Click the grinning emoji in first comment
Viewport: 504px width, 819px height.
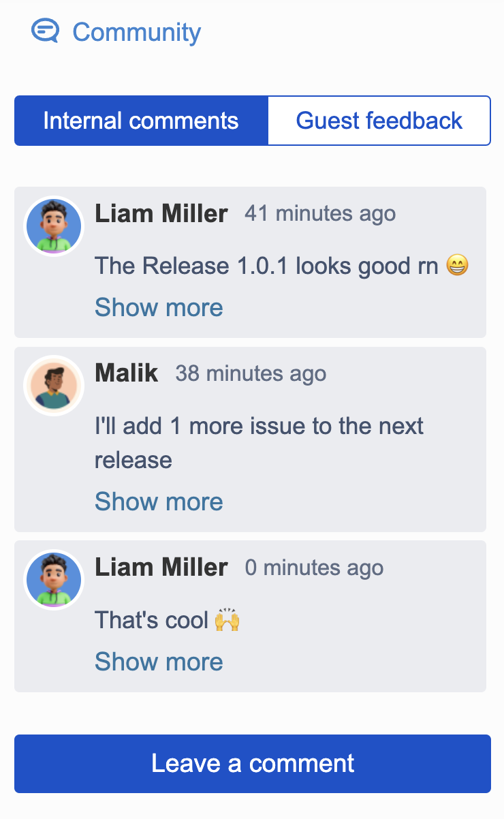click(x=458, y=265)
